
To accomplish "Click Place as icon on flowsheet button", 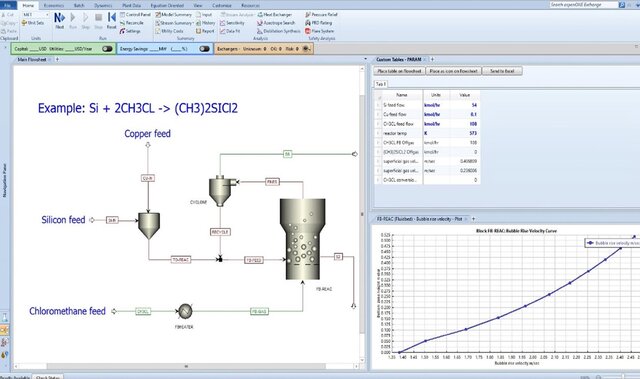I will tap(453, 71).
